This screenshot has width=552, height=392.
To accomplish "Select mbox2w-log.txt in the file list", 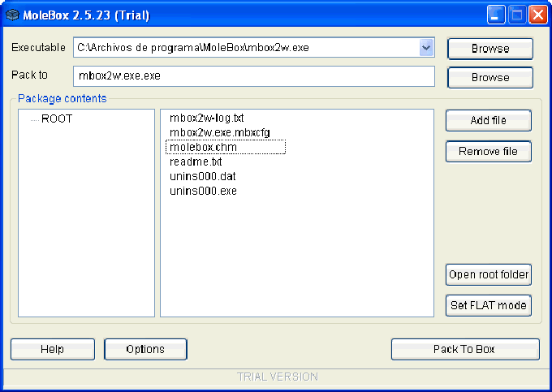I will 207,118.
